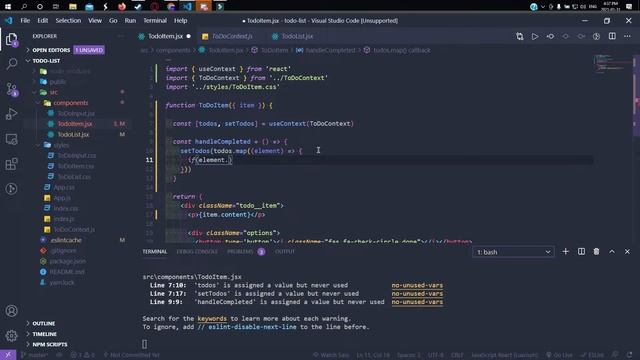
Task: Open the Accounts menu icon
Action: [11, 311]
